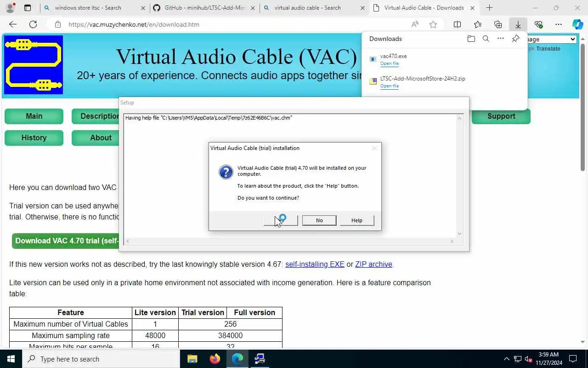
Task: Open the ZIP archive link
Action: [x=373, y=264]
